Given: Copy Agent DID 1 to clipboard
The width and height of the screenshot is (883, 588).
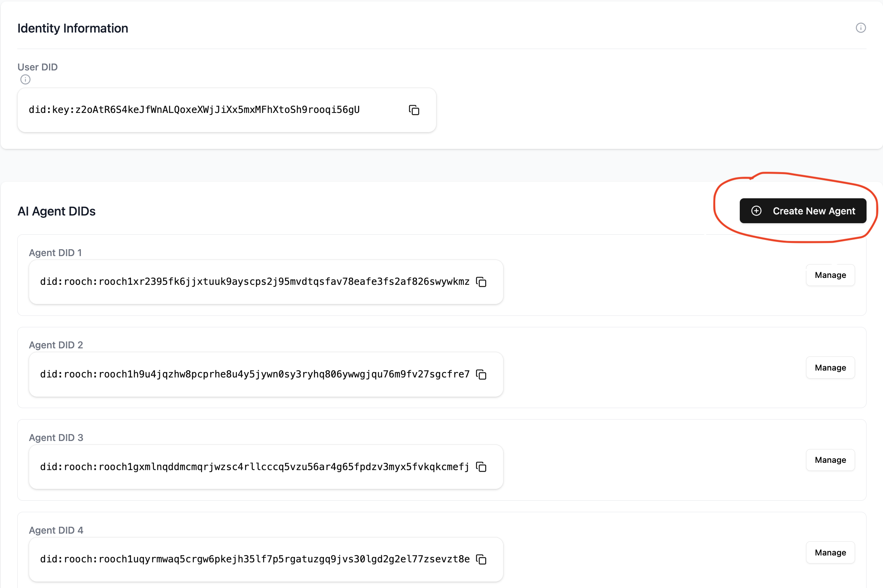Looking at the screenshot, I should (481, 282).
